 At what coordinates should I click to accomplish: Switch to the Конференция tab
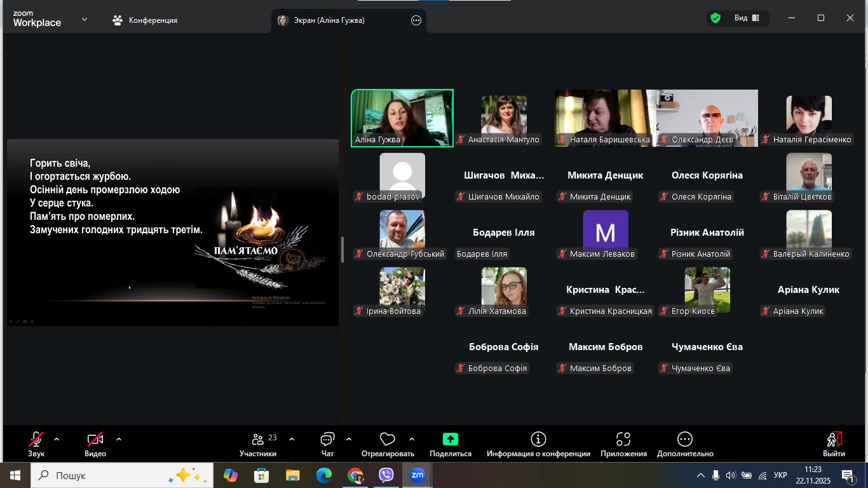[146, 20]
